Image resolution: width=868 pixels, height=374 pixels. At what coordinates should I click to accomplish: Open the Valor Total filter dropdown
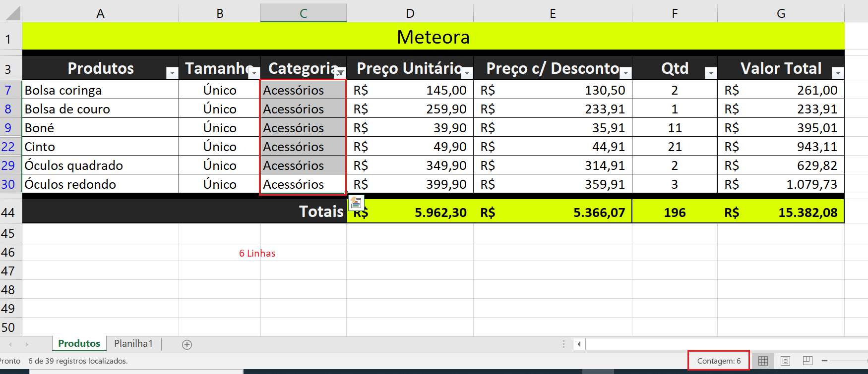click(838, 73)
